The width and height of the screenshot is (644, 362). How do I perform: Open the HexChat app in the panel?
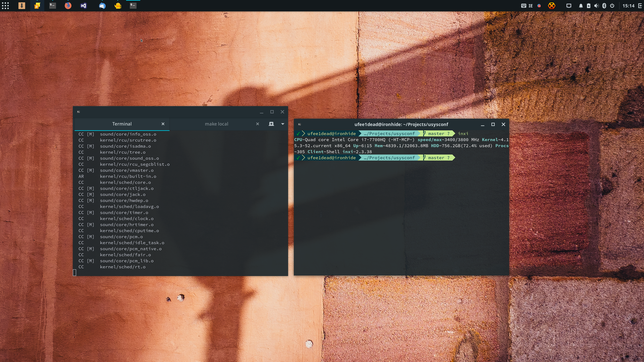[37, 6]
